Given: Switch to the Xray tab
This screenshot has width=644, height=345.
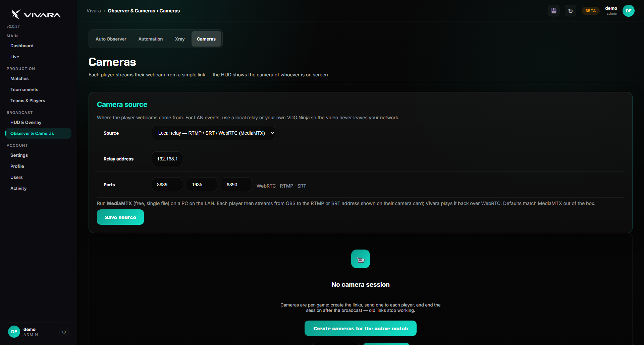Looking at the screenshot, I should pos(180,39).
